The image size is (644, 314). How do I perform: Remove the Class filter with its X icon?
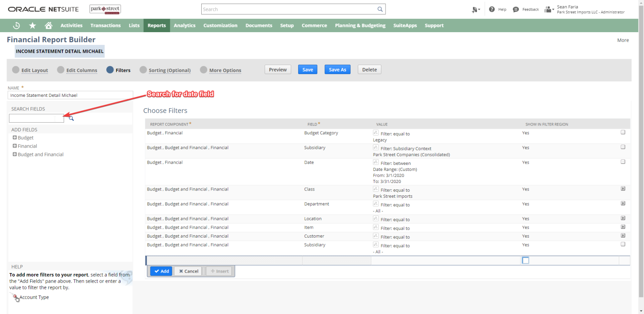click(623, 189)
